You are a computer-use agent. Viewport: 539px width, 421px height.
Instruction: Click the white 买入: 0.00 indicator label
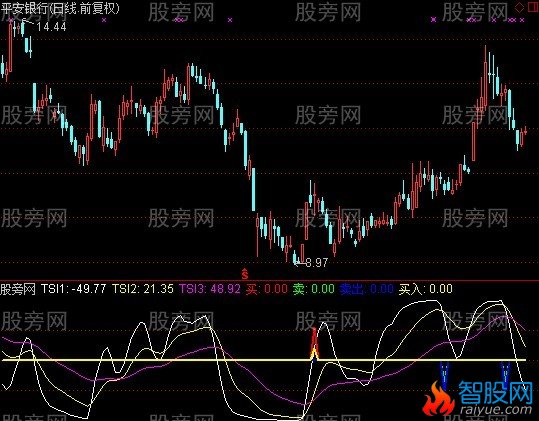point(426,289)
